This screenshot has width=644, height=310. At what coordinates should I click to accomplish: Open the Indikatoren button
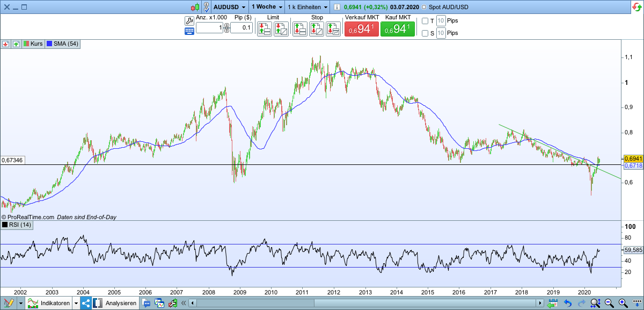tap(49, 303)
